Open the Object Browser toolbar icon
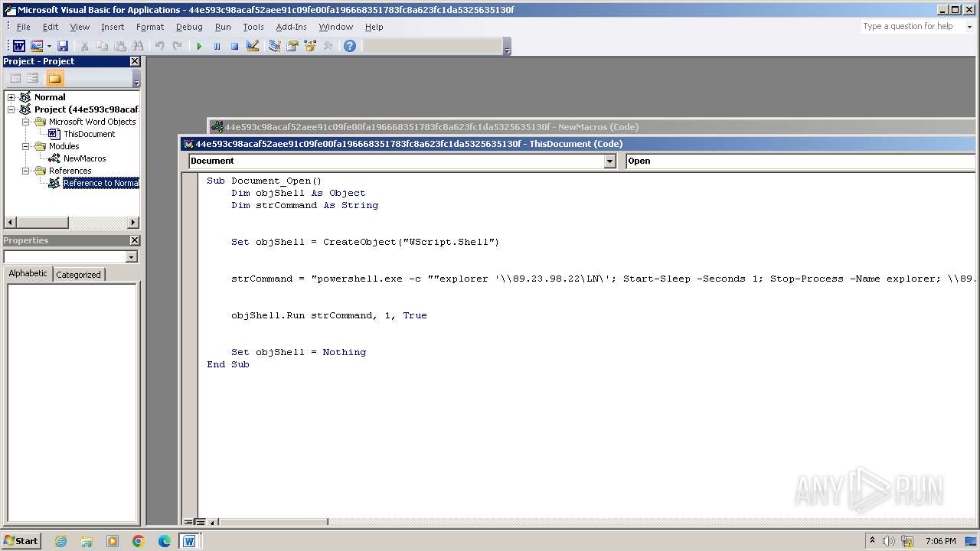The height and width of the screenshot is (551, 980). coord(310,46)
